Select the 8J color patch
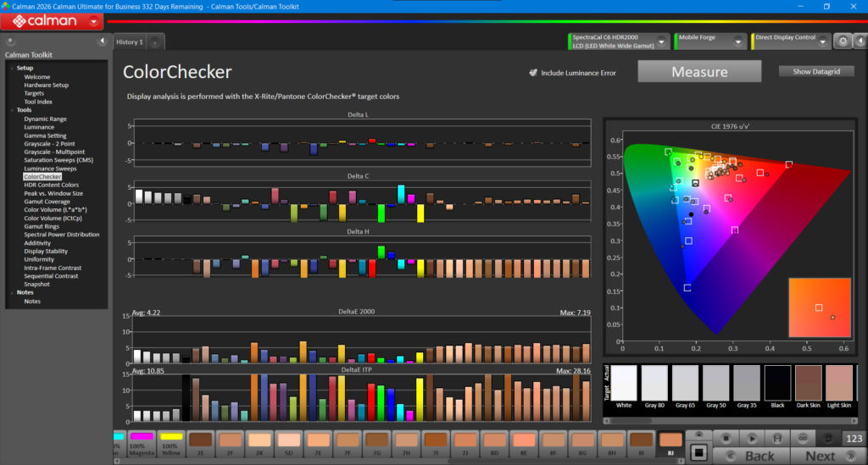The image size is (868, 465). pyautogui.click(x=670, y=444)
